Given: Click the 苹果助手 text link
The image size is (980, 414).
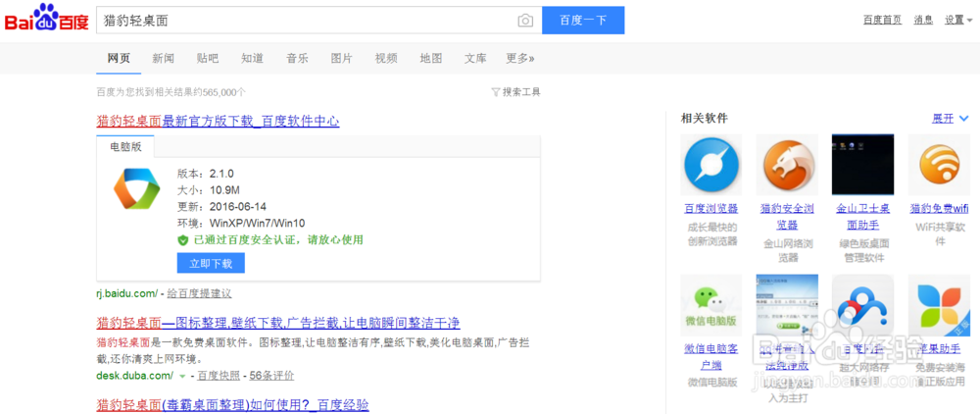Looking at the screenshot, I should coord(939,349).
